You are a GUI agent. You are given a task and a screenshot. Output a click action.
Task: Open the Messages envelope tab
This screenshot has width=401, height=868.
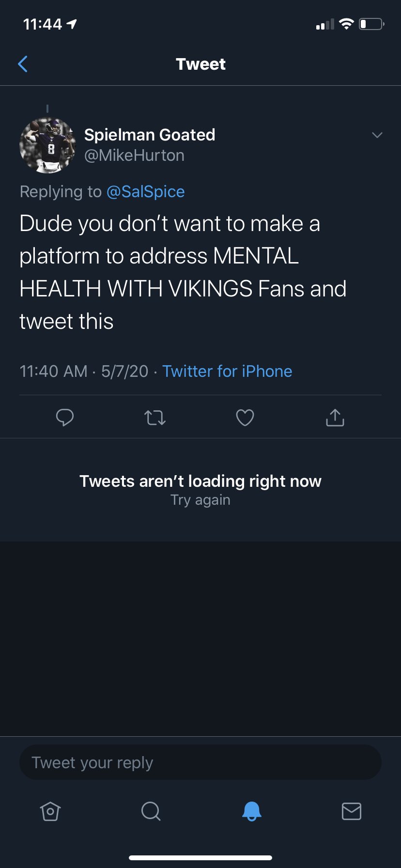click(352, 811)
